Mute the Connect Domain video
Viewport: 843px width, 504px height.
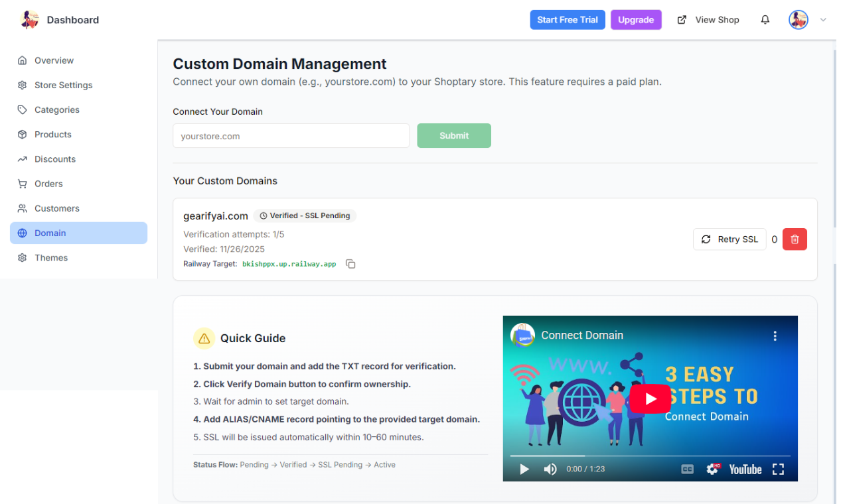tap(550, 469)
